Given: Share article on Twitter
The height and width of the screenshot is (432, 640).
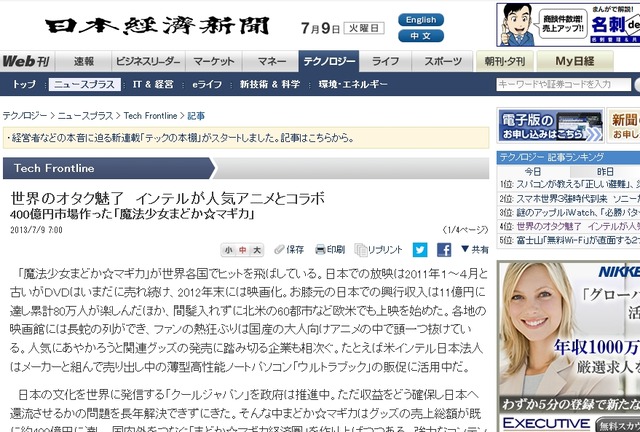Looking at the screenshot, I should [x=420, y=250].
